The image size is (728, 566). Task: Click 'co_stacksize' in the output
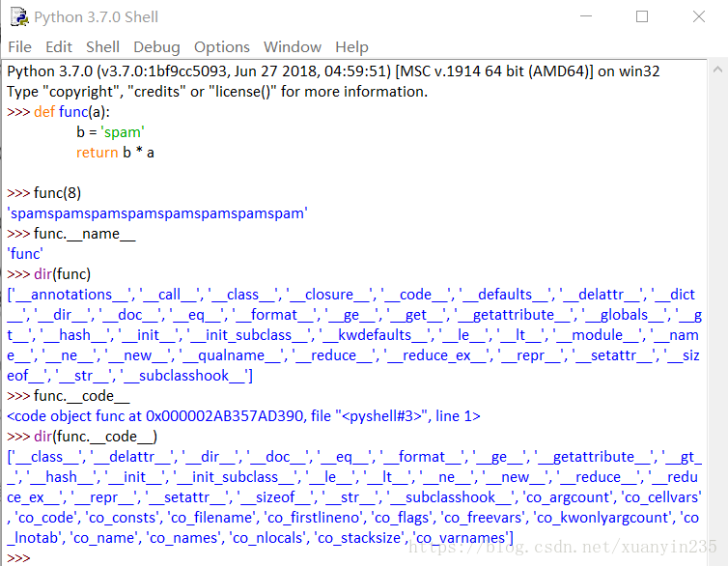point(359,538)
